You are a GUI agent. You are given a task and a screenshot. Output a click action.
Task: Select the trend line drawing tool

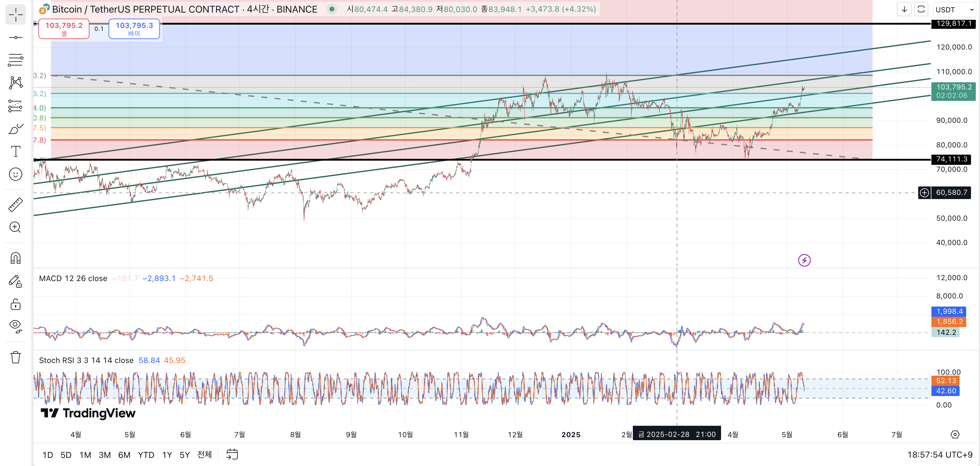(x=16, y=37)
